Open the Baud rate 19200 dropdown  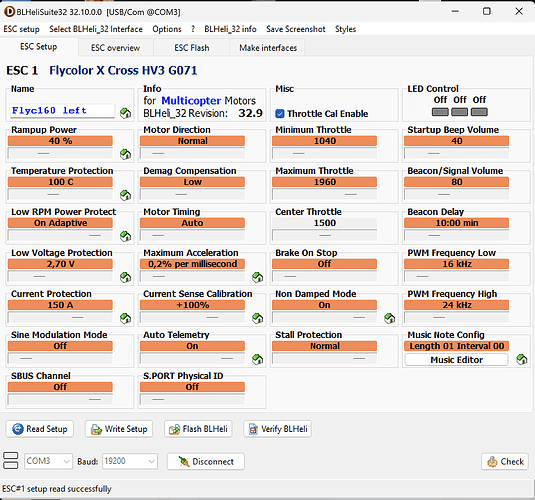[x=130, y=461]
